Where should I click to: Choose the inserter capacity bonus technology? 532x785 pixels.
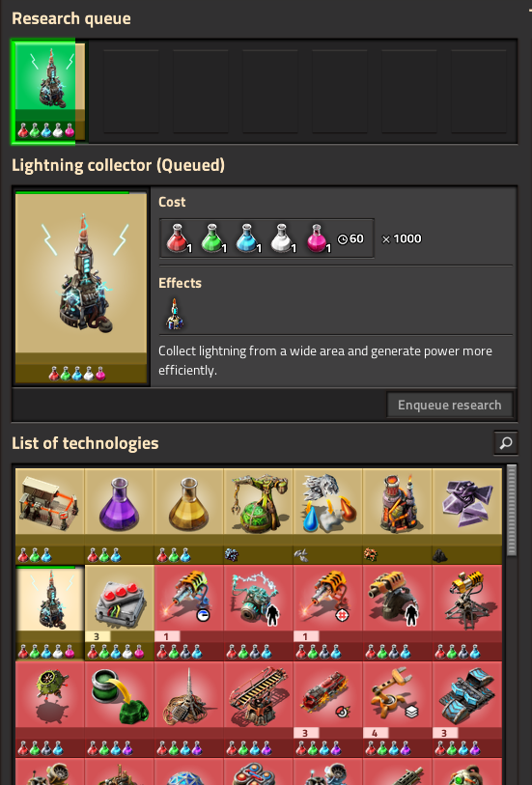[398, 709]
